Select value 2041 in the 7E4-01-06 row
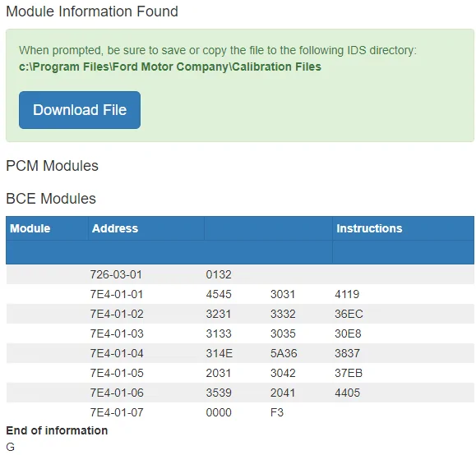 point(283,393)
